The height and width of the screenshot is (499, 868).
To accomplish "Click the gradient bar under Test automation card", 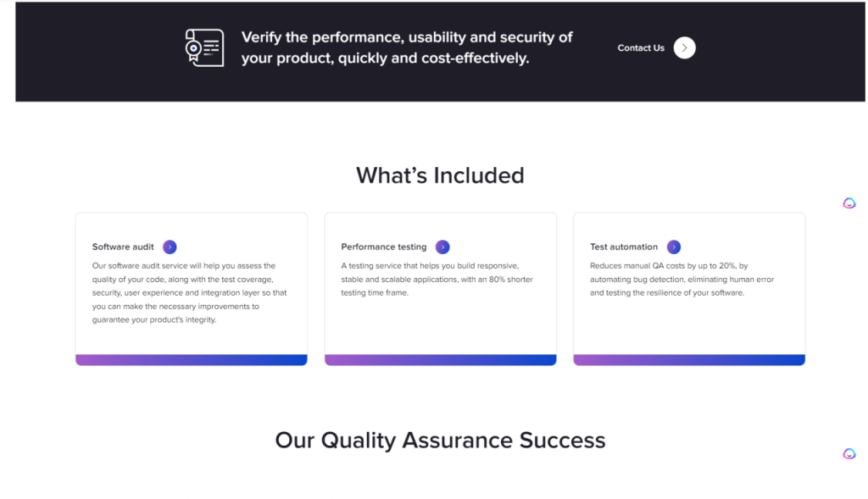I will click(689, 359).
